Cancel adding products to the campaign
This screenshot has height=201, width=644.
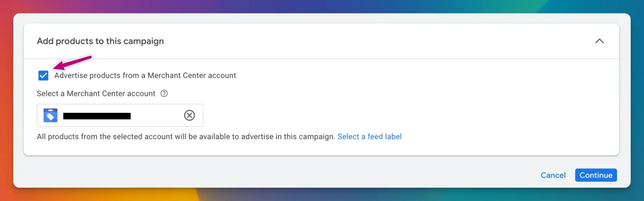(x=553, y=175)
